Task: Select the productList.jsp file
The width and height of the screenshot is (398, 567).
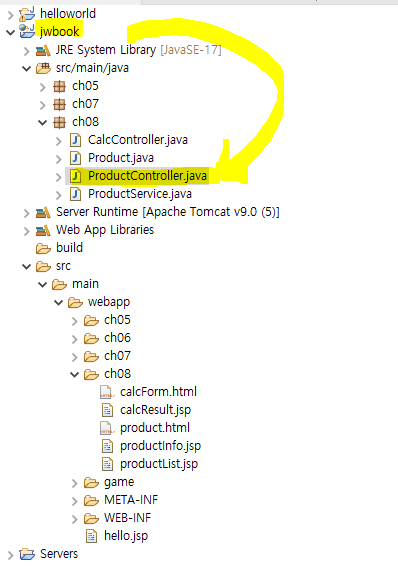Action: click(x=159, y=464)
